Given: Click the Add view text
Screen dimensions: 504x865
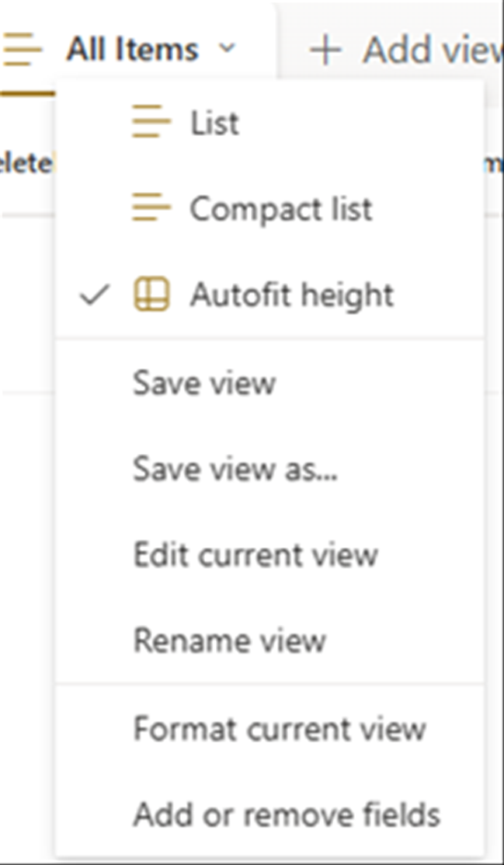Looking at the screenshot, I should click(433, 50).
